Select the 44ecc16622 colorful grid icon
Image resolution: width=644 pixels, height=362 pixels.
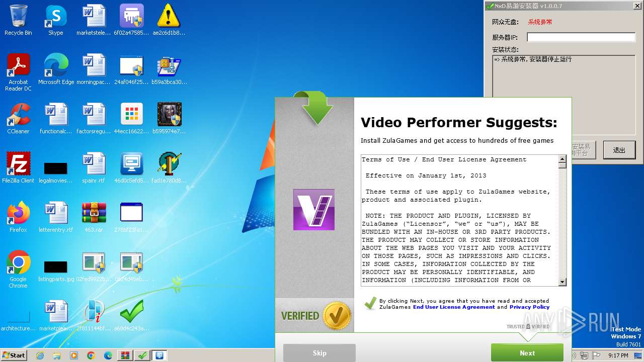point(131,119)
